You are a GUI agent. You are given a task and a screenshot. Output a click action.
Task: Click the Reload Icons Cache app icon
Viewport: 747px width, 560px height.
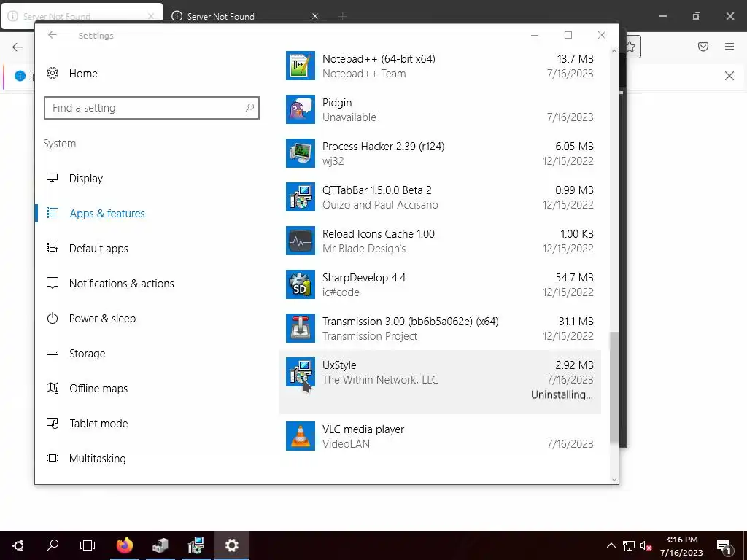(300, 241)
